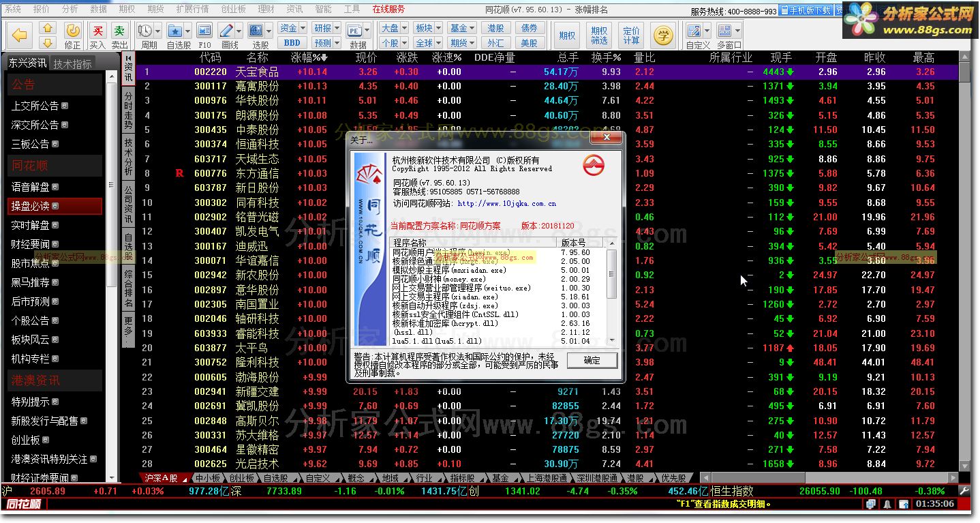This screenshot has height=523, width=980.
Task: Open 操盘必读 in the sidebar
Action: pyautogui.click(x=55, y=206)
